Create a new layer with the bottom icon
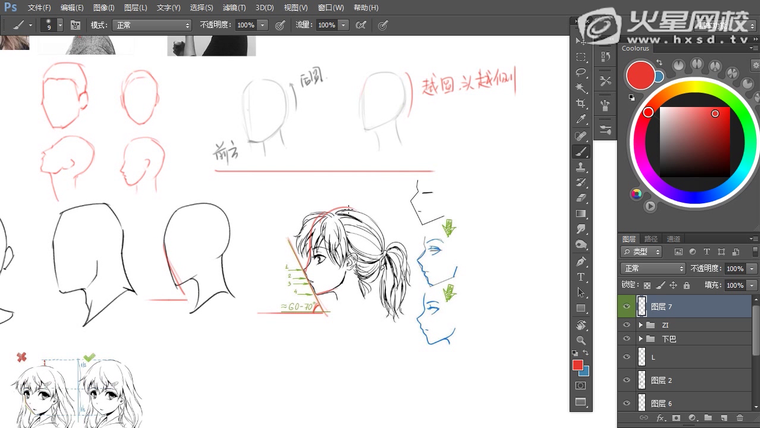Image resolution: width=760 pixels, height=428 pixels. click(x=723, y=417)
